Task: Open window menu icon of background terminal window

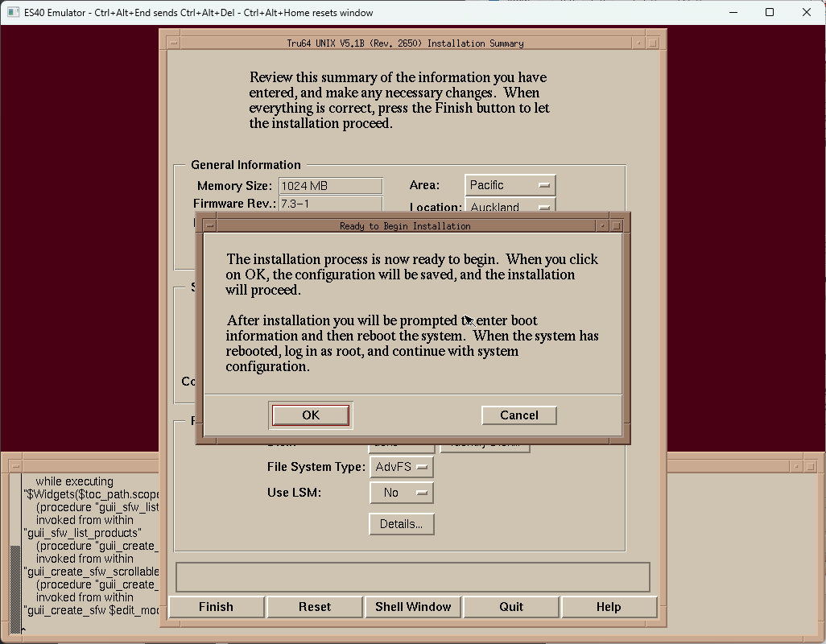Action: tap(15, 467)
